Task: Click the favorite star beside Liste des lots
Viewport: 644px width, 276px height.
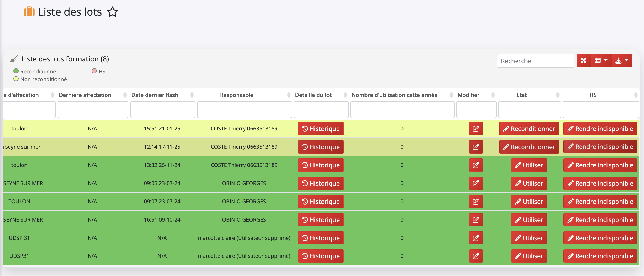Action: (x=113, y=12)
